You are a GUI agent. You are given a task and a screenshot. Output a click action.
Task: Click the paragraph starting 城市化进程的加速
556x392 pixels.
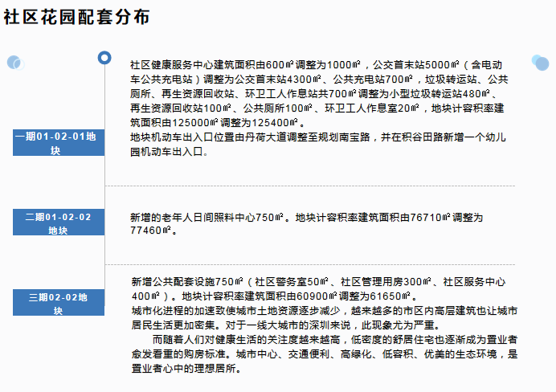click(321, 317)
